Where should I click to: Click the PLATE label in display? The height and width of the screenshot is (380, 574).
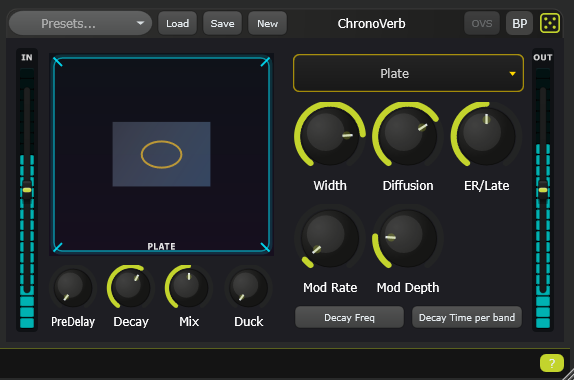tap(161, 246)
